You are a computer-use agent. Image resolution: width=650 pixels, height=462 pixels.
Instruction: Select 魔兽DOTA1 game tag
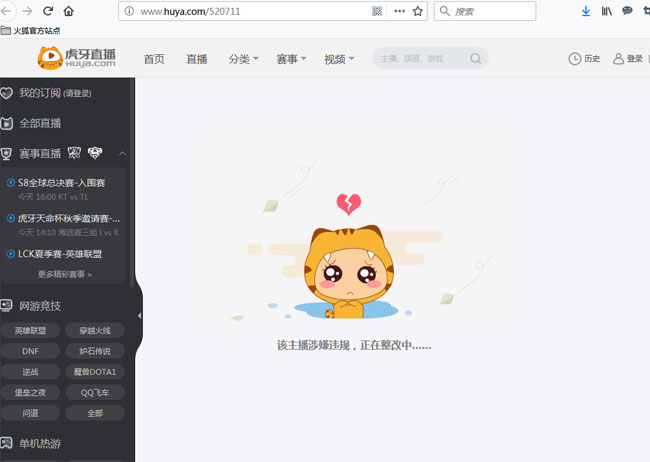click(95, 372)
